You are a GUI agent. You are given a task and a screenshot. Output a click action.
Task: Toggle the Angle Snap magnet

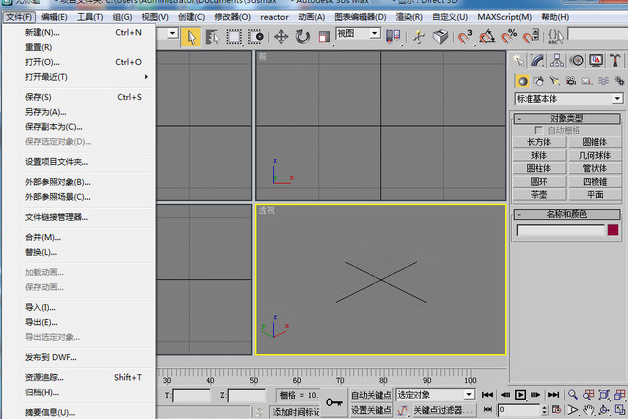487,37
